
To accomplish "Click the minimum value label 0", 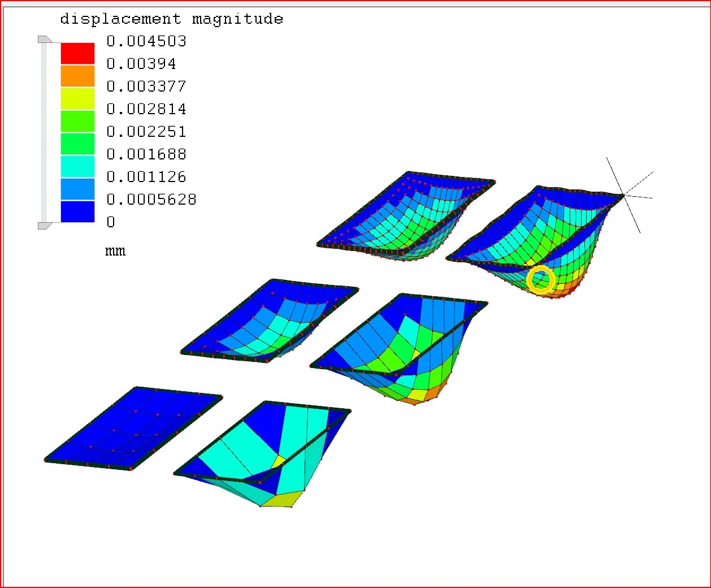I will pyautogui.click(x=111, y=222).
